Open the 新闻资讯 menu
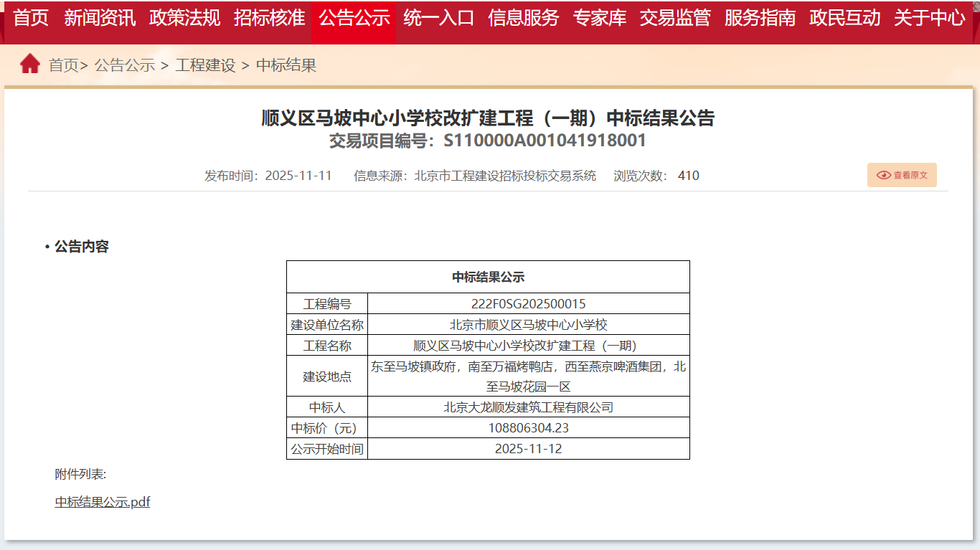Screen dimensions: 980x550 tap(100, 18)
